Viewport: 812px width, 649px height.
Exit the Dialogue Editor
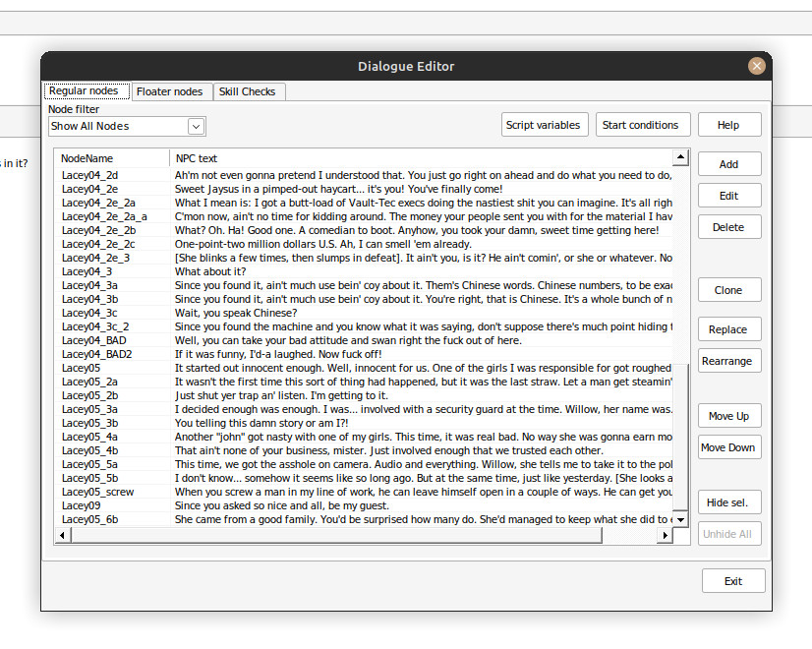733,581
